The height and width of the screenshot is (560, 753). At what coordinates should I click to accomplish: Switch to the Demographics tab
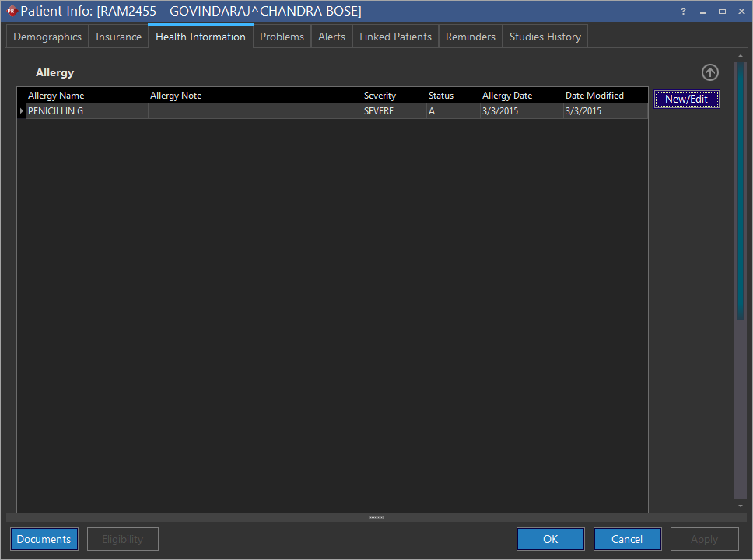pyautogui.click(x=47, y=37)
